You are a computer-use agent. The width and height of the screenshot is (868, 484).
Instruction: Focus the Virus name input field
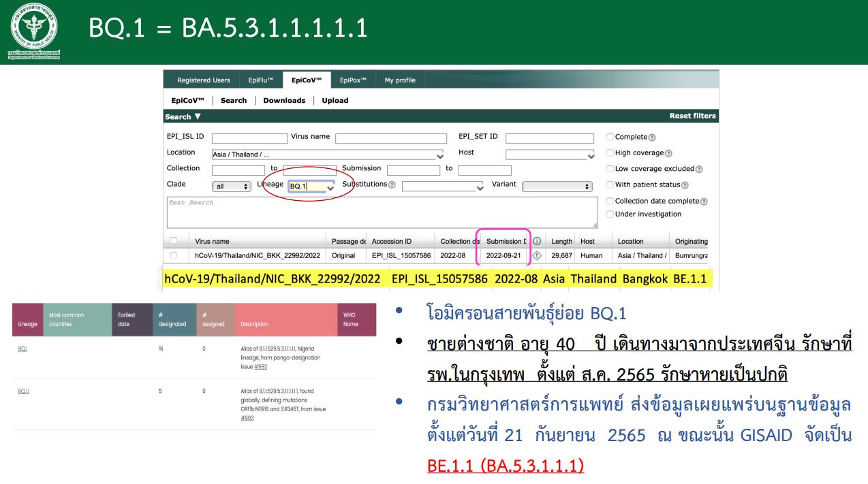tap(391, 139)
